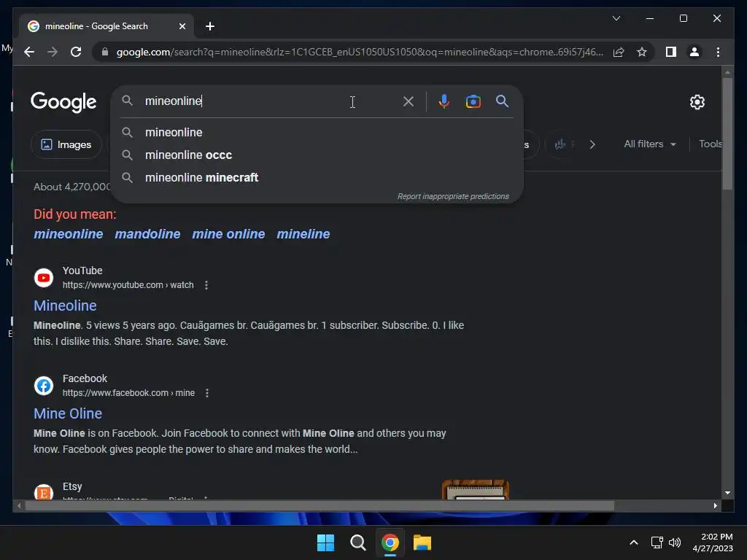Click the 'mine online' did-you-mean link
Screen dimensions: 747x560
pos(228,234)
